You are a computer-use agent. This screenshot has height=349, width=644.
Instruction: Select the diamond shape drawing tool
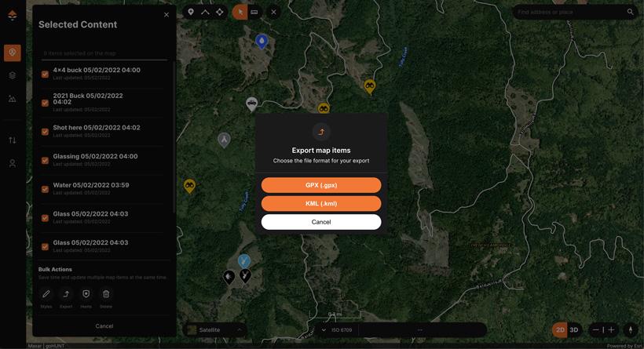coord(220,12)
